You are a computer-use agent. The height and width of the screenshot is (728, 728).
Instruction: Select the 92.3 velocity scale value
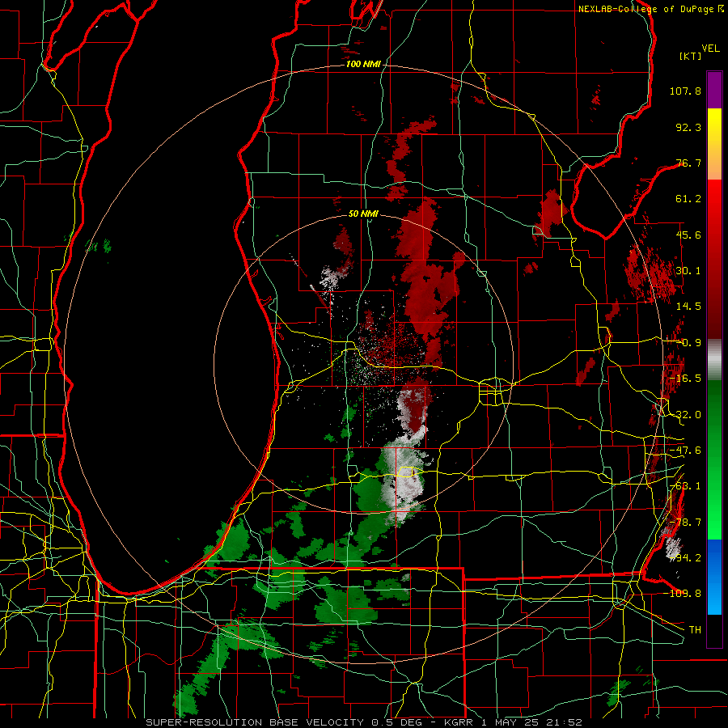[688, 127]
